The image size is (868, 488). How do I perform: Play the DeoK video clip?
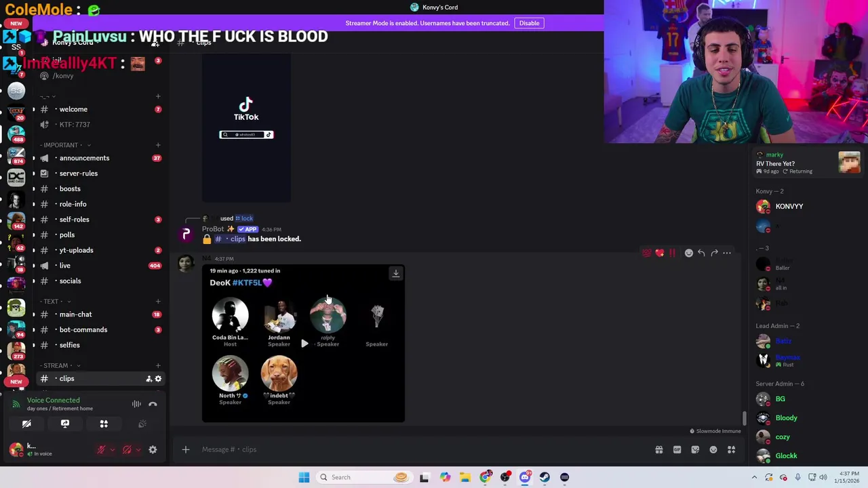coord(304,344)
